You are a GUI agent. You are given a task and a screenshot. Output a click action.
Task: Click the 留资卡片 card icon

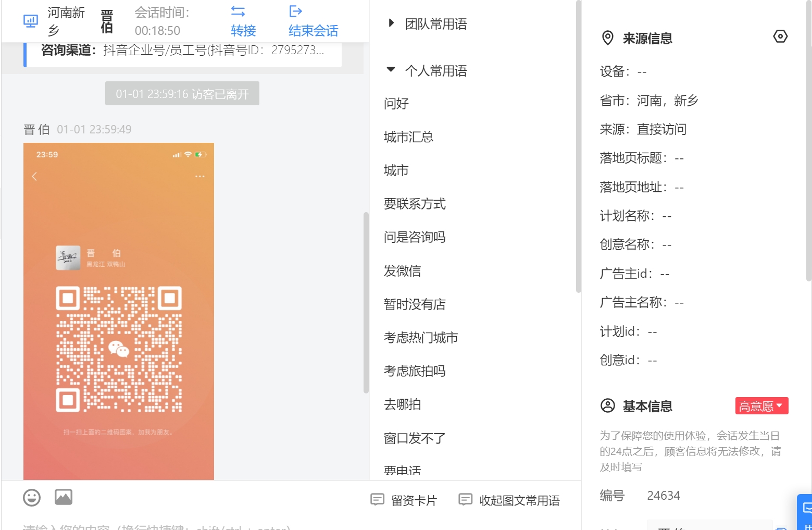(377, 499)
